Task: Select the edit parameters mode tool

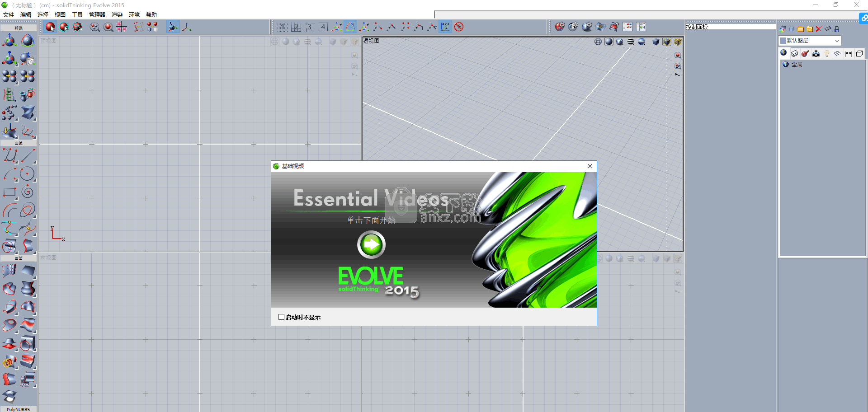Action: [x=64, y=27]
